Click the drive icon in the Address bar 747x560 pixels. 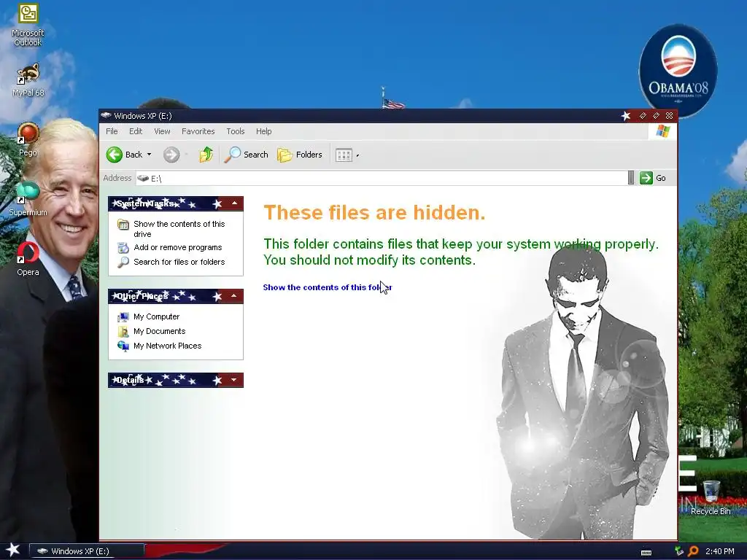point(143,178)
